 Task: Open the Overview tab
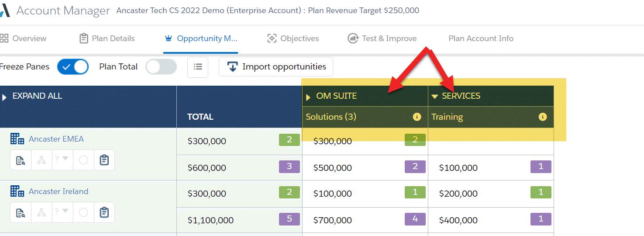click(23, 38)
